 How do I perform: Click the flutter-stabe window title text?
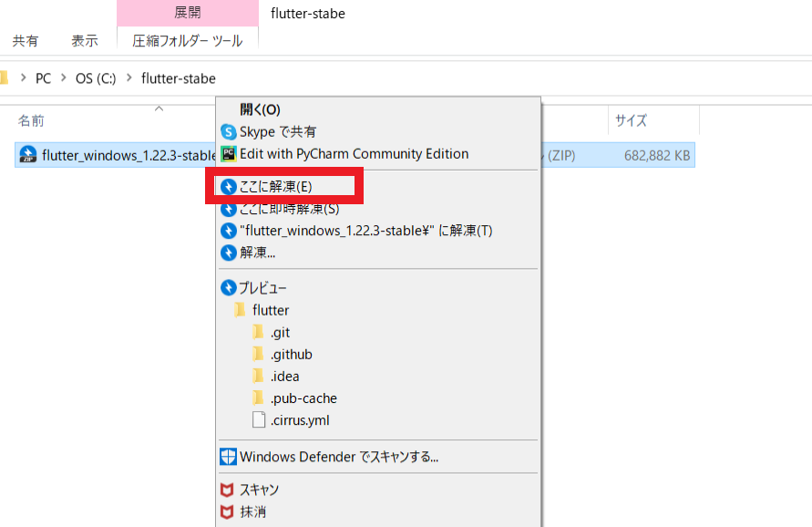click(308, 14)
